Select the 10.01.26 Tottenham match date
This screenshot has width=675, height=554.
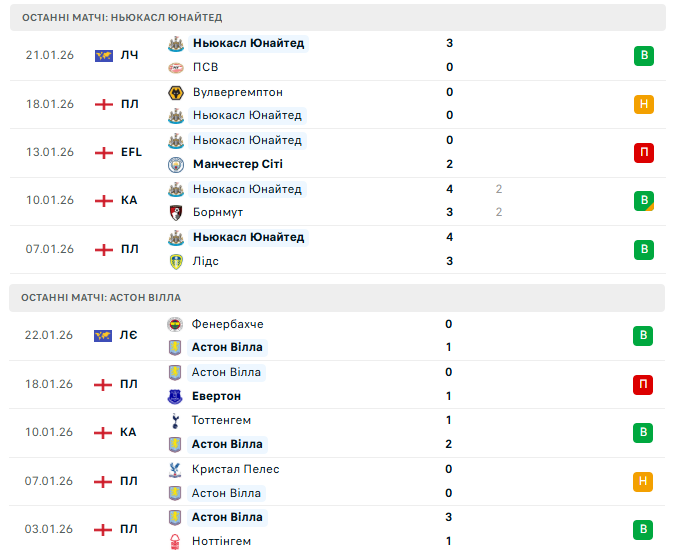(50, 433)
